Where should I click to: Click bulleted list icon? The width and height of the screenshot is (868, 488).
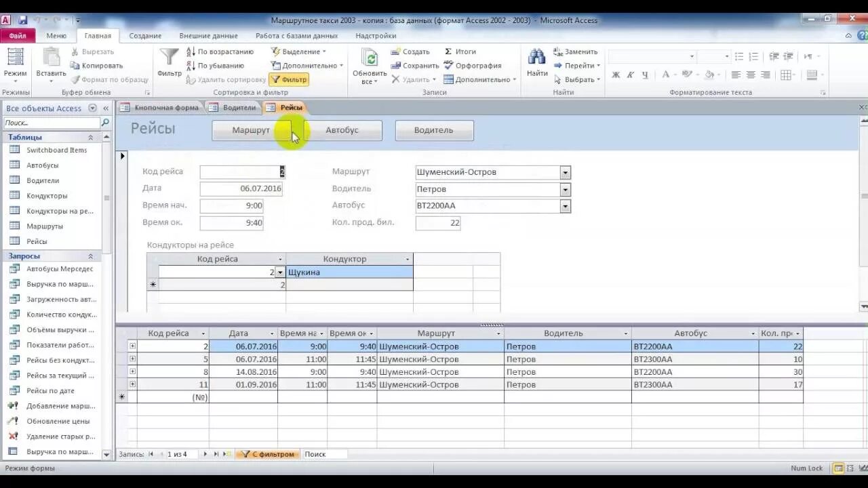tap(739, 57)
